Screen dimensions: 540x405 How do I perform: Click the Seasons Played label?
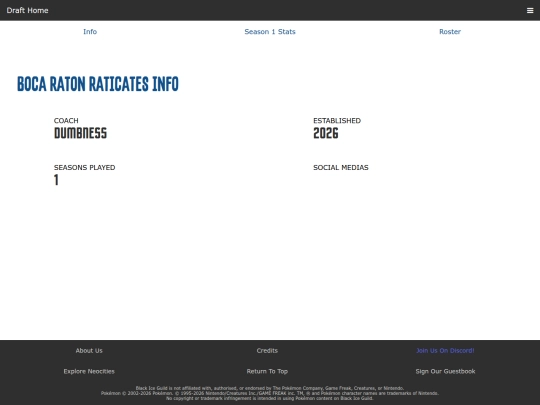tap(84, 167)
